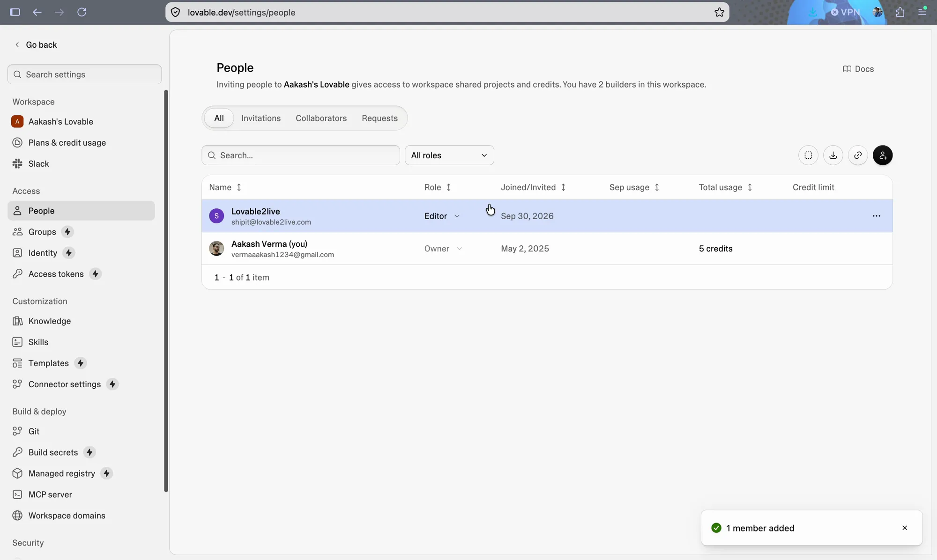The width and height of the screenshot is (937, 560).
Task: Click the browser reload icon
Action: click(x=82, y=12)
